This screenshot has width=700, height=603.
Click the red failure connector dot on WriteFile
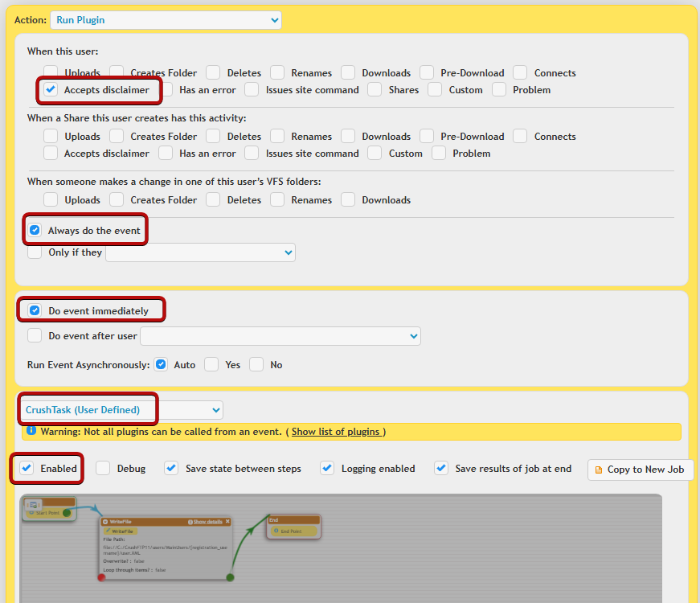click(x=102, y=576)
